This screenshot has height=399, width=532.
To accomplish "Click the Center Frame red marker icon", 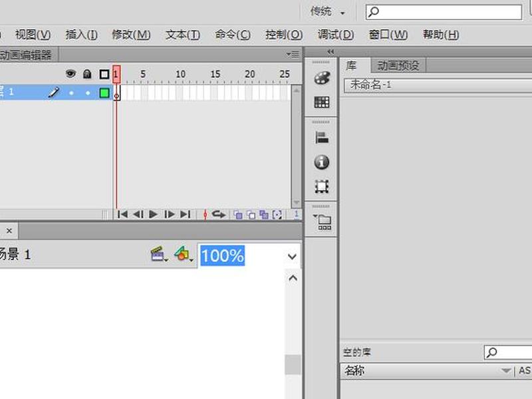I will (x=205, y=215).
